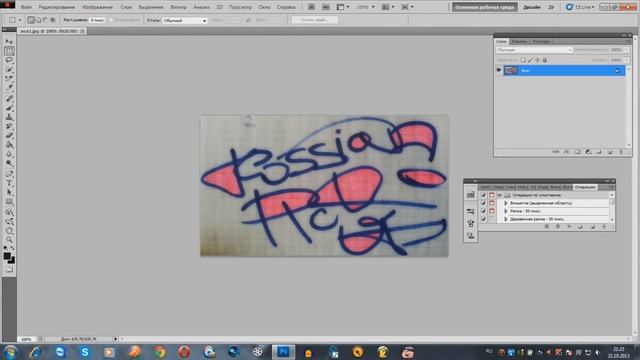Hide the background layer with eye icon
The width and height of the screenshot is (640, 360).
click(498, 70)
